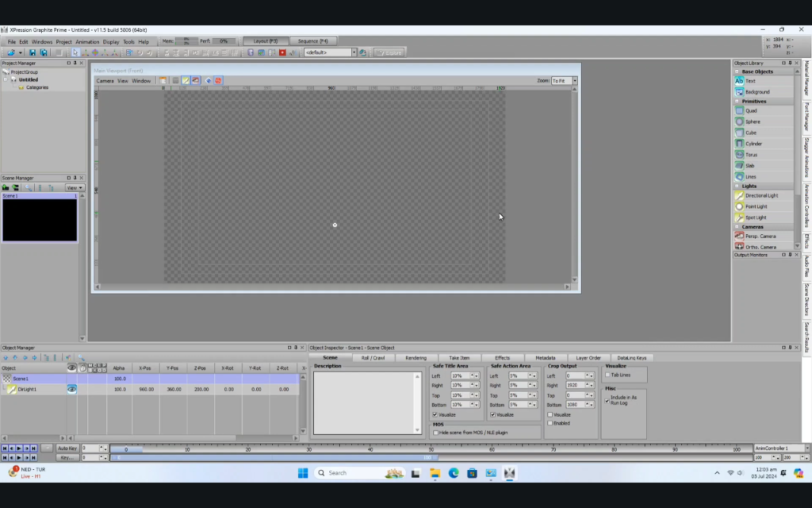This screenshot has width=812, height=508.
Task: Click the Explore button
Action: pyautogui.click(x=389, y=52)
